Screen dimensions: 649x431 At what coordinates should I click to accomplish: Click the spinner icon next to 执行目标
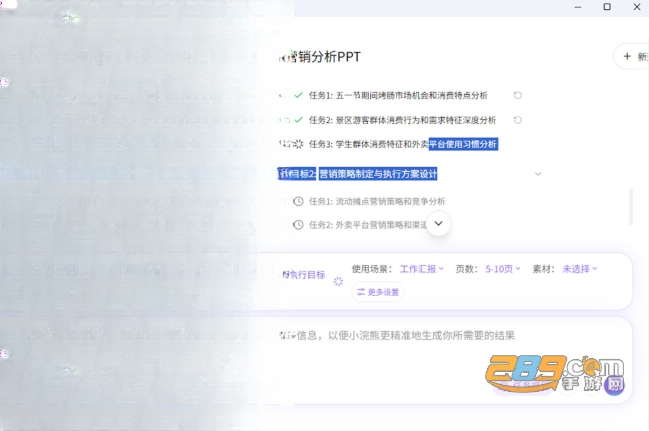tap(338, 281)
